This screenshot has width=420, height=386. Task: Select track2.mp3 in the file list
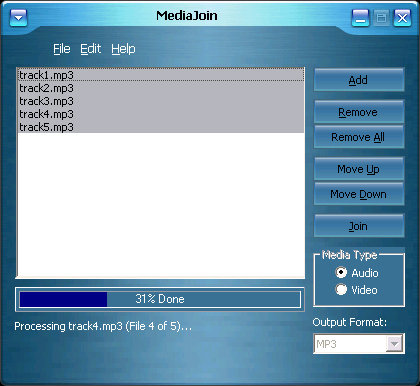click(x=161, y=88)
